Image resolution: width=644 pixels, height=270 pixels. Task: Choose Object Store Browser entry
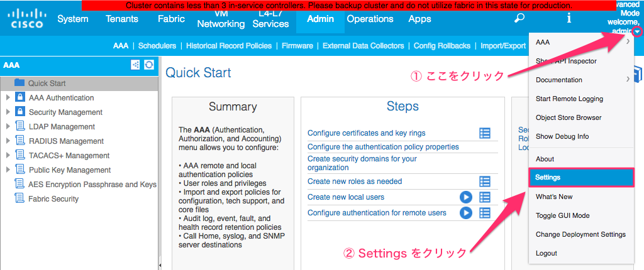tap(582, 117)
